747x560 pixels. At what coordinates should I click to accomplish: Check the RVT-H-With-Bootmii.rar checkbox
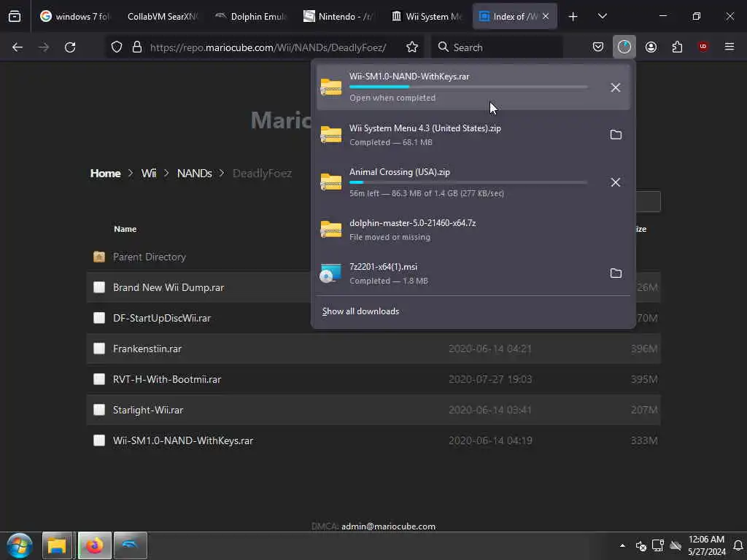click(99, 379)
